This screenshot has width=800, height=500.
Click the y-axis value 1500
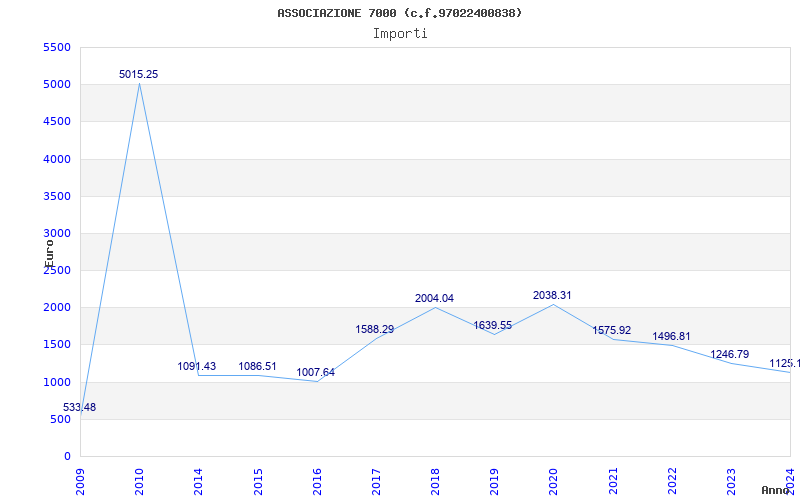(x=57, y=345)
